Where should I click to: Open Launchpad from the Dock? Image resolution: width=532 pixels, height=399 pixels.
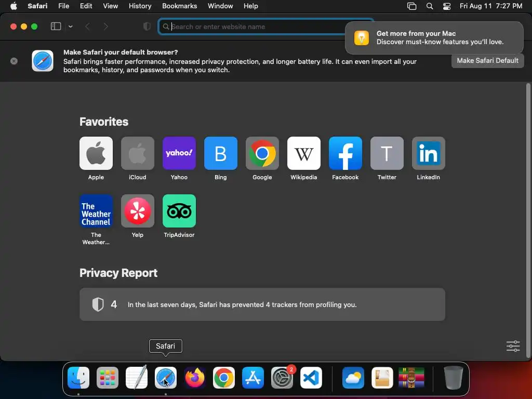click(x=108, y=378)
